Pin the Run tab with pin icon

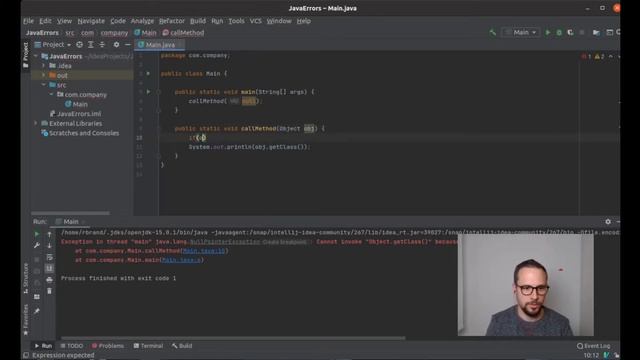[37, 311]
